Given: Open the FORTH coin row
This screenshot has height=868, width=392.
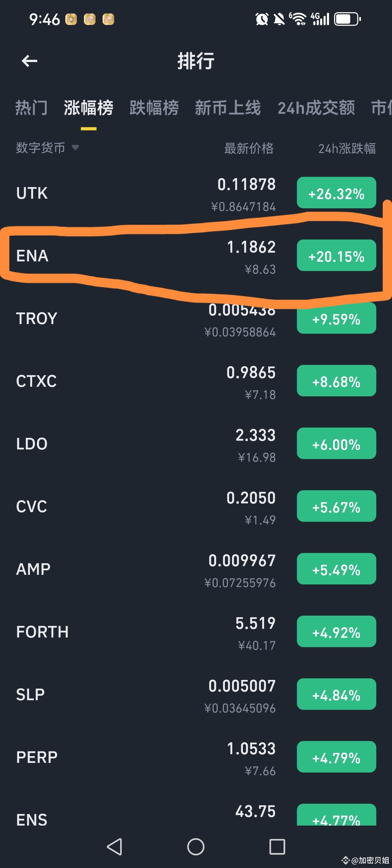Looking at the screenshot, I should point(196,631).
